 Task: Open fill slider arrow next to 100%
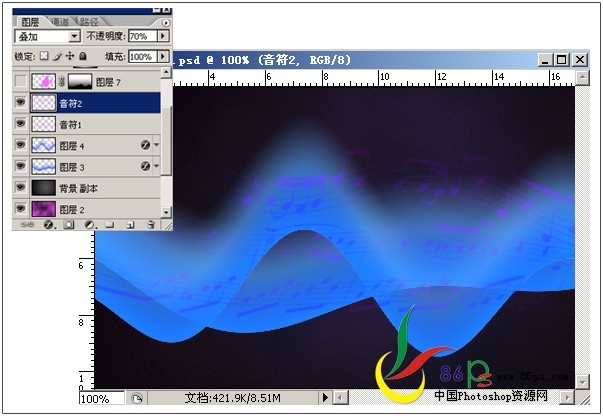(x=163, y=57)
